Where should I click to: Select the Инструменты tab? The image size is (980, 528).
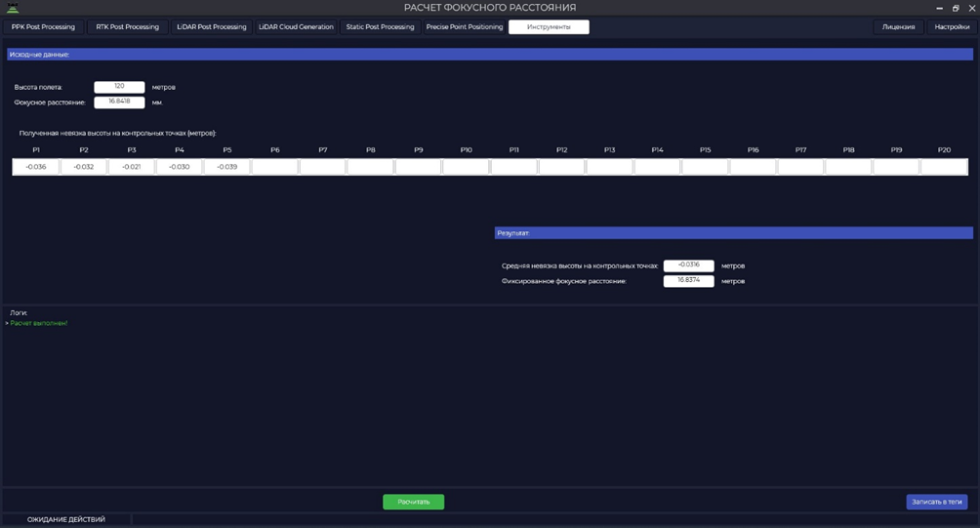549,27
